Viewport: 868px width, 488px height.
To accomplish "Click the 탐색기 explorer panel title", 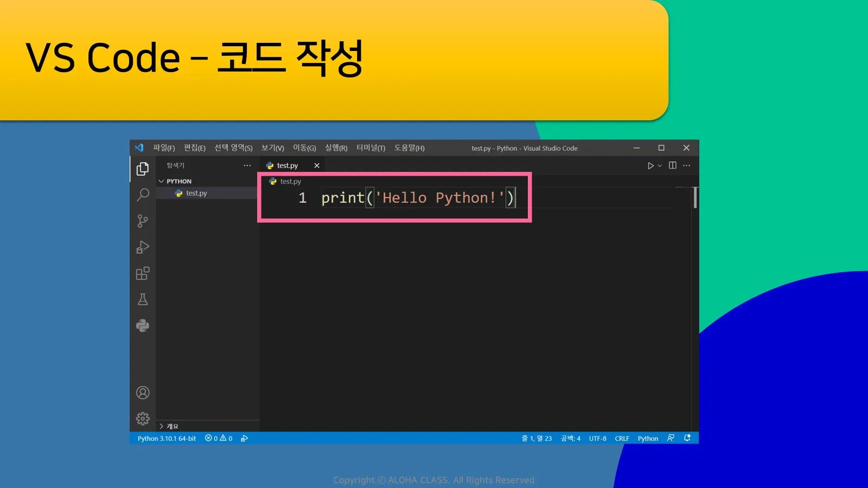I will click(x=176, y=165).
